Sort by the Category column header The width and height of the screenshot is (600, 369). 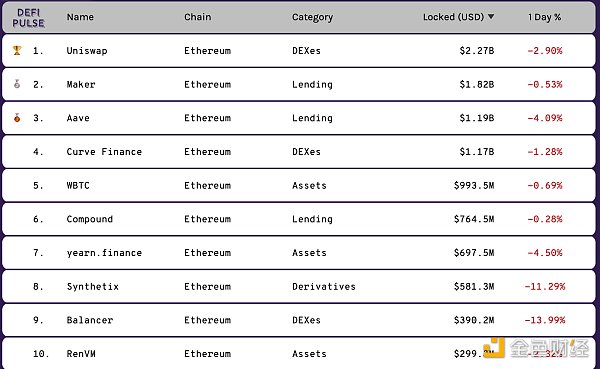pyautogui.click(x=312, y=17)
